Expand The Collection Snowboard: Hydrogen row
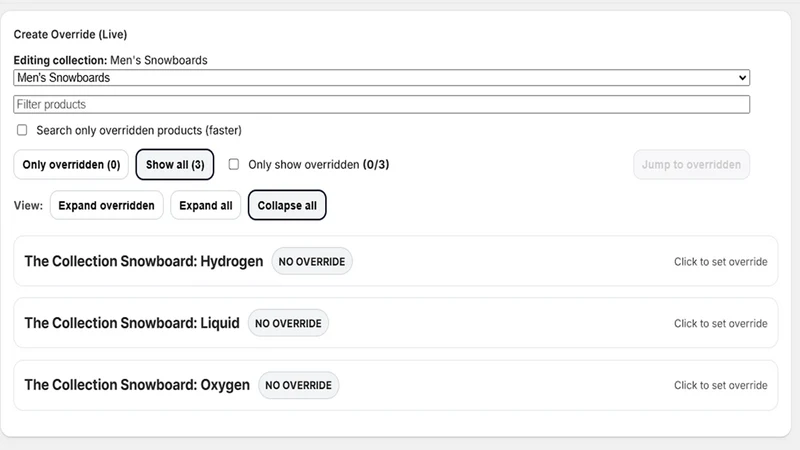The image size is (800, 450). point(395,261)
